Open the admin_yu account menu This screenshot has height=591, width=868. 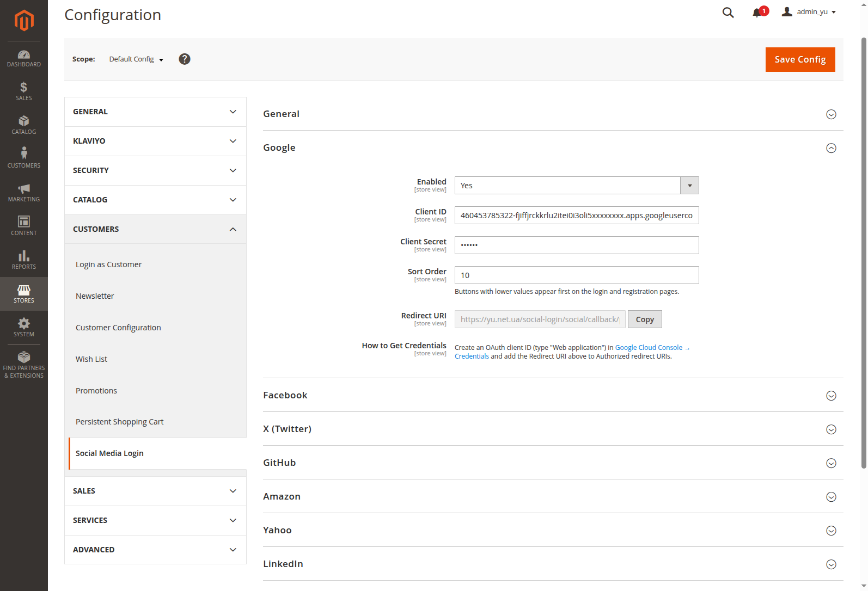click(x=809, y=12)
